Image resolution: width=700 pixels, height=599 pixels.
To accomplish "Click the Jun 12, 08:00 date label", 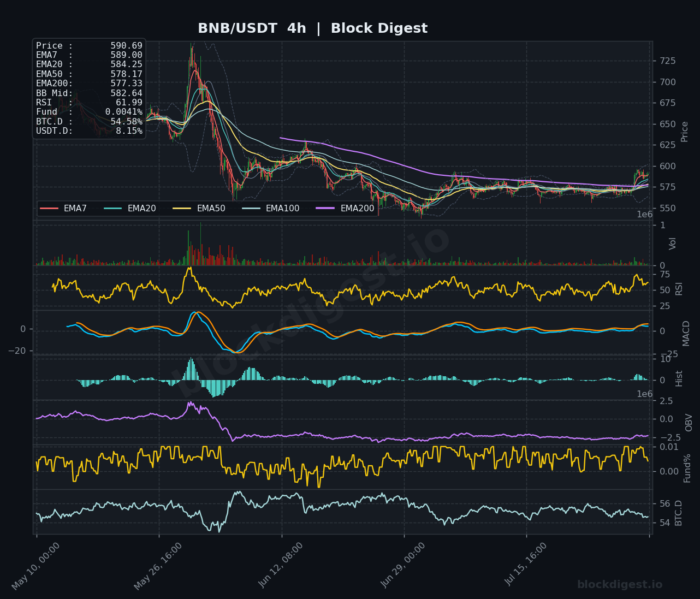I will 281,565.
